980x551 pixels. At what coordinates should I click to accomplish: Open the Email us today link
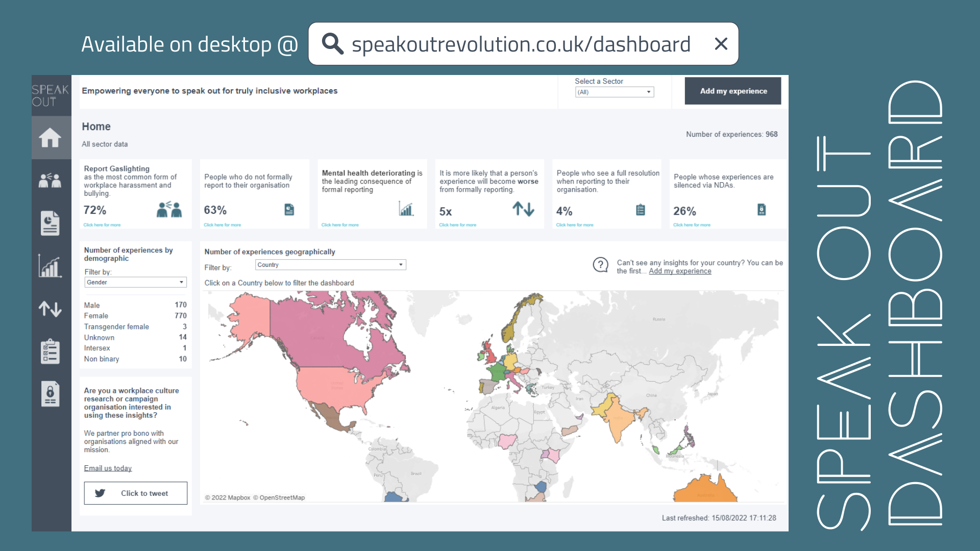107,468
